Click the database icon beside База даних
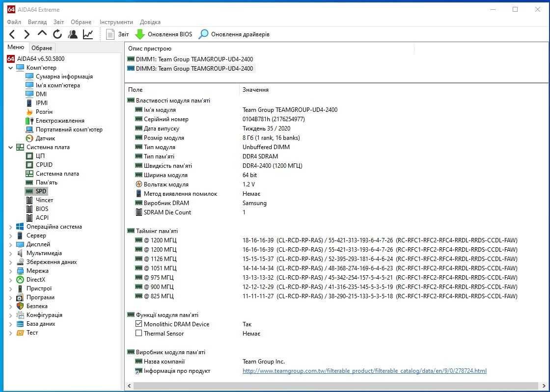 click(20, 324)
